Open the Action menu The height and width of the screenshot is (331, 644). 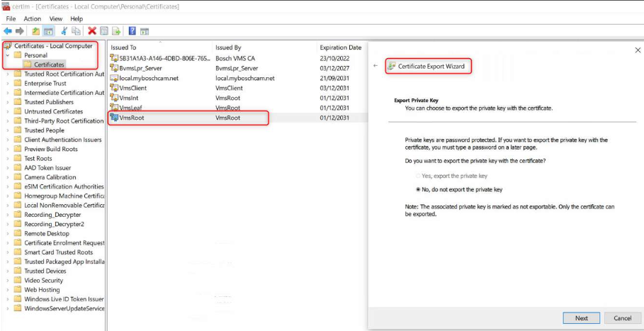33,18
